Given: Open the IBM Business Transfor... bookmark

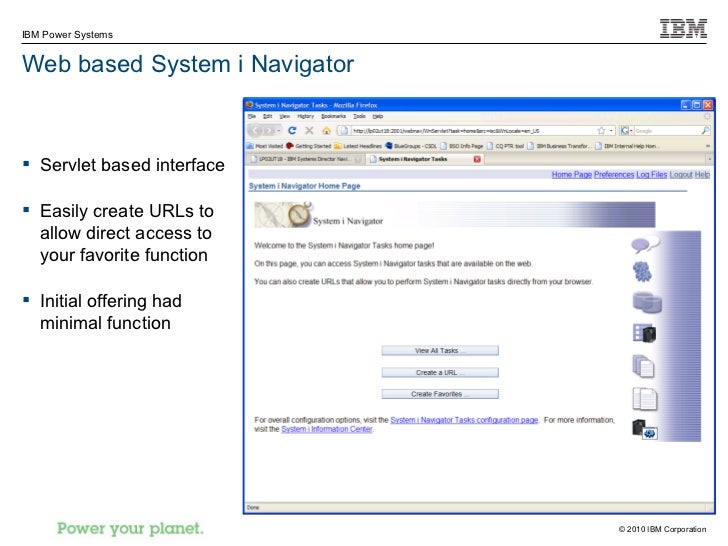Looking at the screenshot, I should pos(559,146).
